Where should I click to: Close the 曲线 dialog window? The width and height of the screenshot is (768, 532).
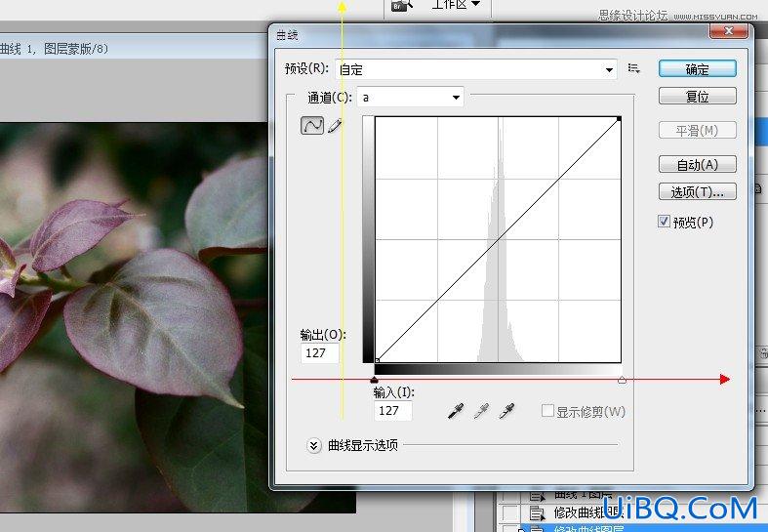point(728,31)
